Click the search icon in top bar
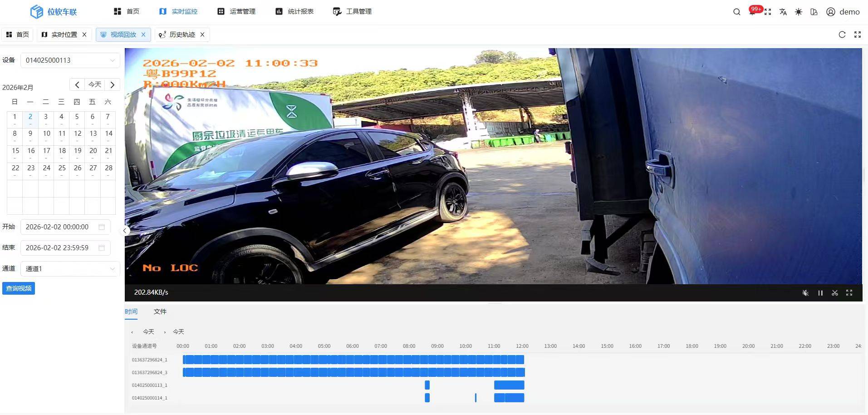The height and width of the screenshot is (415, 868). coord(736,12)
